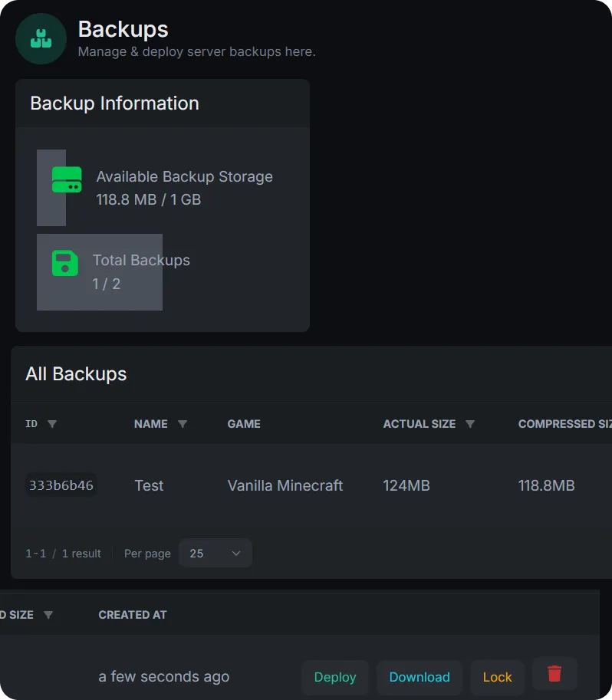Image resolution: width=612 pixels, height=700 pixels.
Task: Sort by the ID column header
Action: coord(31,424)
